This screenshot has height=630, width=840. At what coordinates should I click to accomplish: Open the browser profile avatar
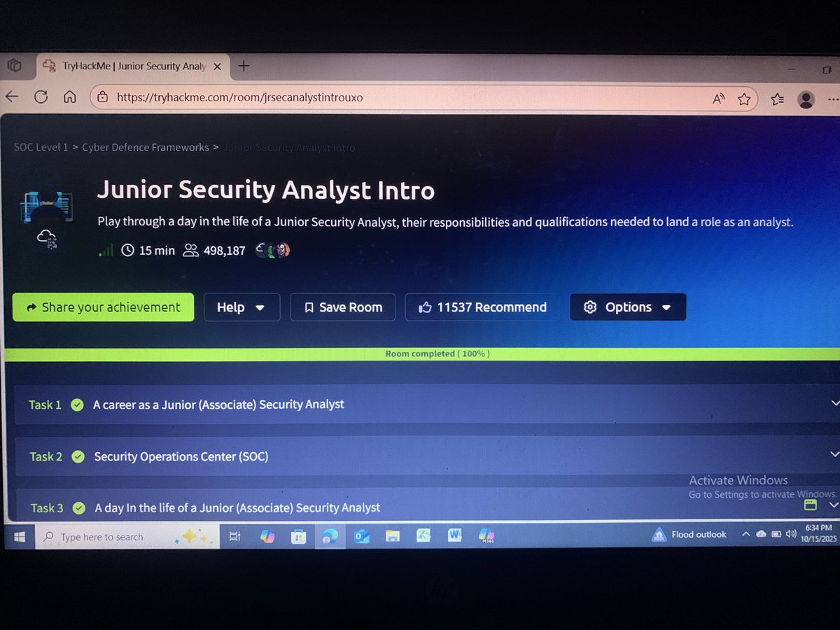806,99
